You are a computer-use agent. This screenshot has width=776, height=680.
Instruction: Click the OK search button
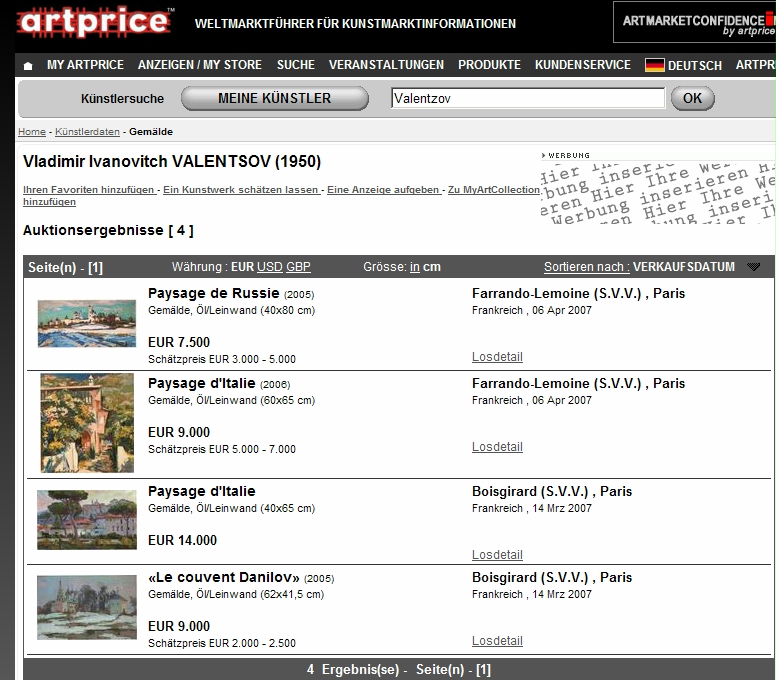point(692,98)
